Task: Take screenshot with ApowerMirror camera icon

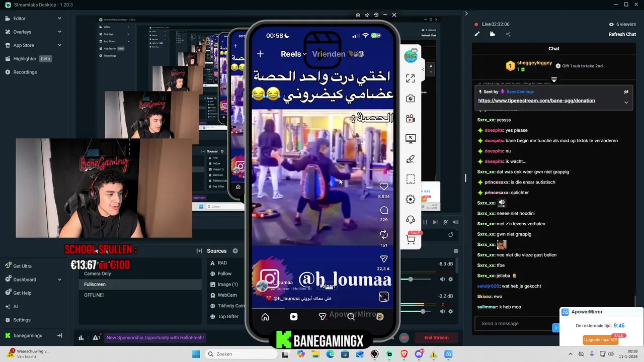Action: (411, 99)
